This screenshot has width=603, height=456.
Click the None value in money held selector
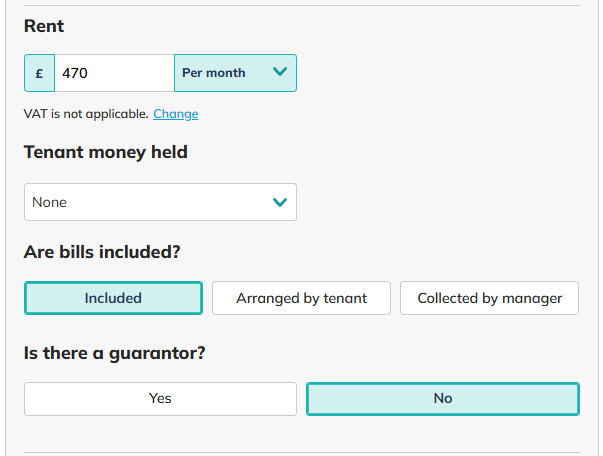50,202
